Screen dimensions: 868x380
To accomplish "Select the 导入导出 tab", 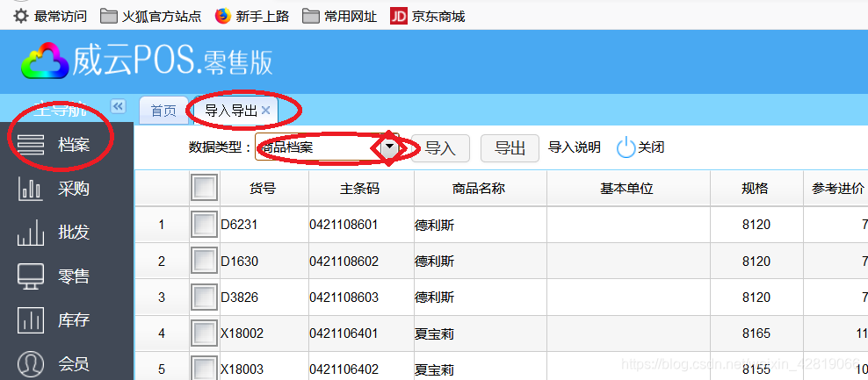I will click(231, 111).
